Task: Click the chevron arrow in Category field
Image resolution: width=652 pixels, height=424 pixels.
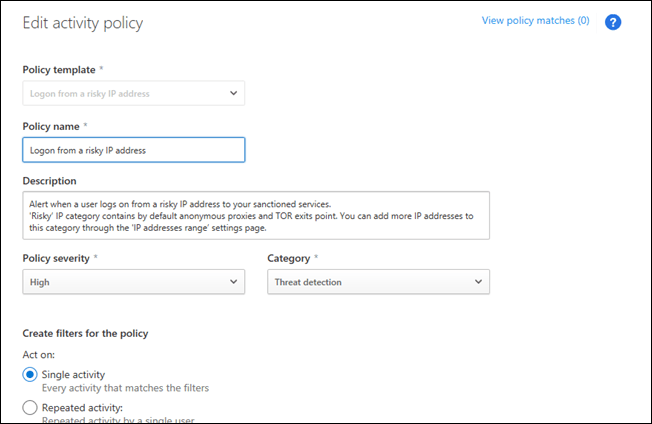Action: (478, 282)
